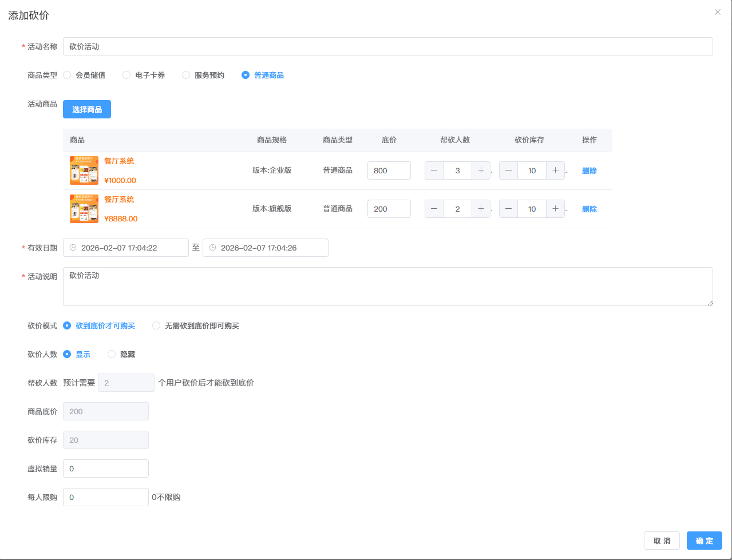
Task: Choose 无需砍到底价即可购买 mode
Action: [196, 325]
